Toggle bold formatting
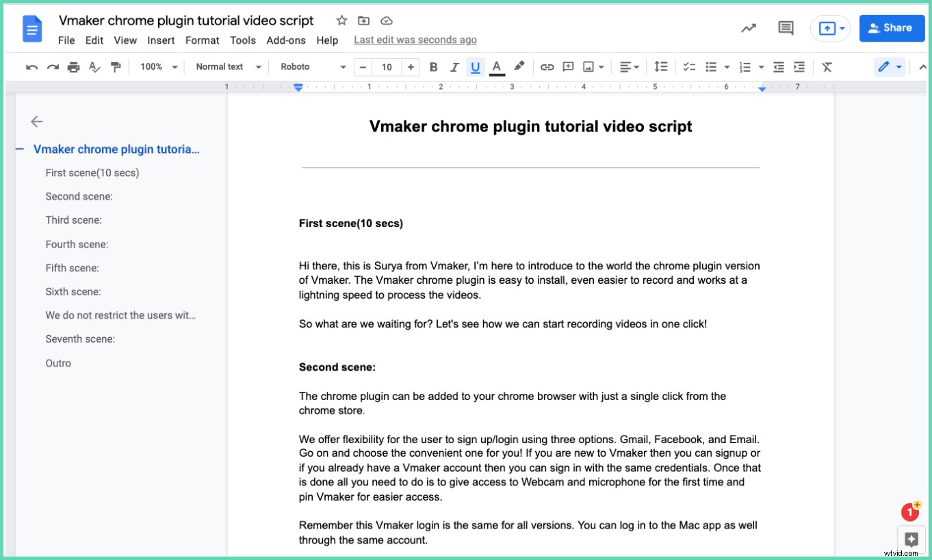This screenshot has width=932, height=560. (x=433, y=66)
